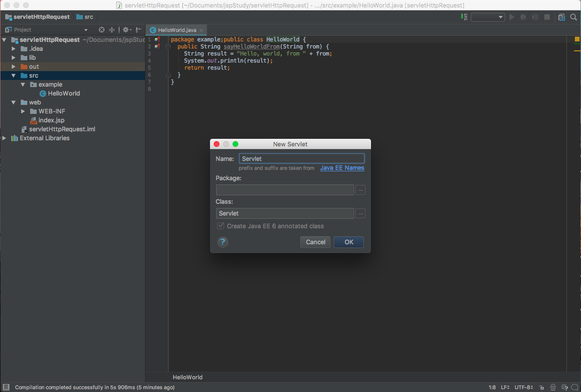Click tool window toggle in status bar corner
Viewport: 581px width, 392px height.
(6, 387)
